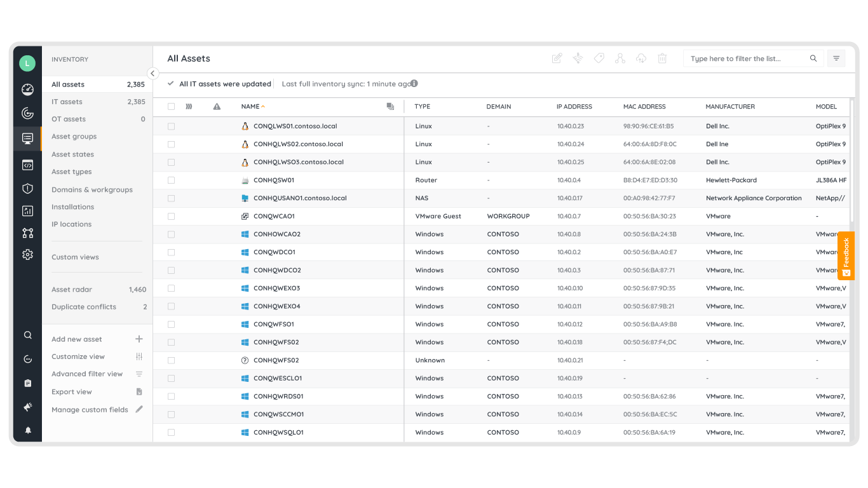
Task: Check the checkbox for CONQWCAO1
Action: click(x=171, y=216)
